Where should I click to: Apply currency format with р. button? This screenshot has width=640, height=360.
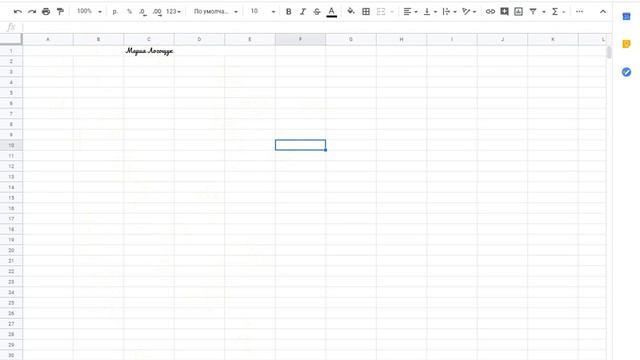[x=115, y=11]
